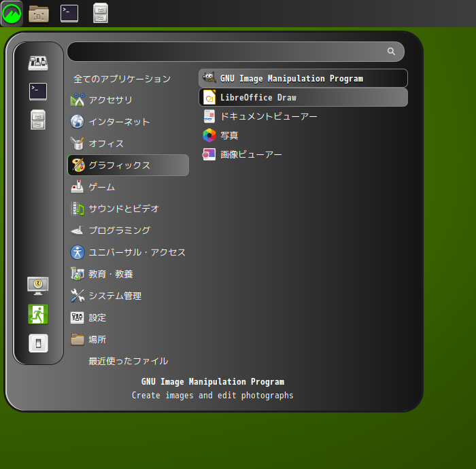Viewport: 476px width, 469px height.
Task: Select the ゲーム category label
Action: pyautogui.click(x=102, y=187)
